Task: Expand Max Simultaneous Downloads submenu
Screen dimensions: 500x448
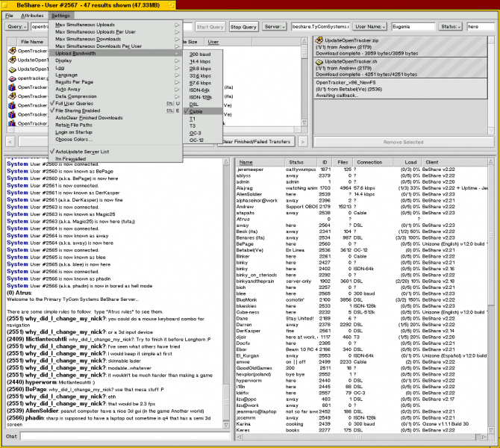Action: tap(116, 39)
